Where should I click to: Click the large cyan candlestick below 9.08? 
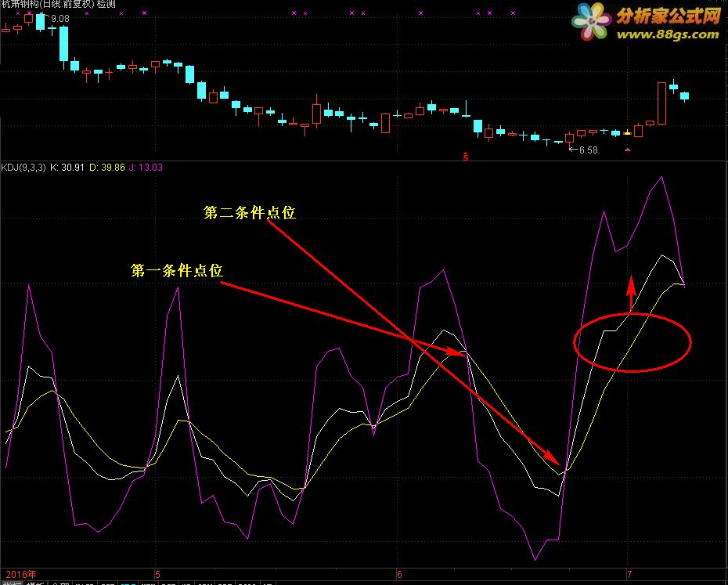tap(63, 44)
